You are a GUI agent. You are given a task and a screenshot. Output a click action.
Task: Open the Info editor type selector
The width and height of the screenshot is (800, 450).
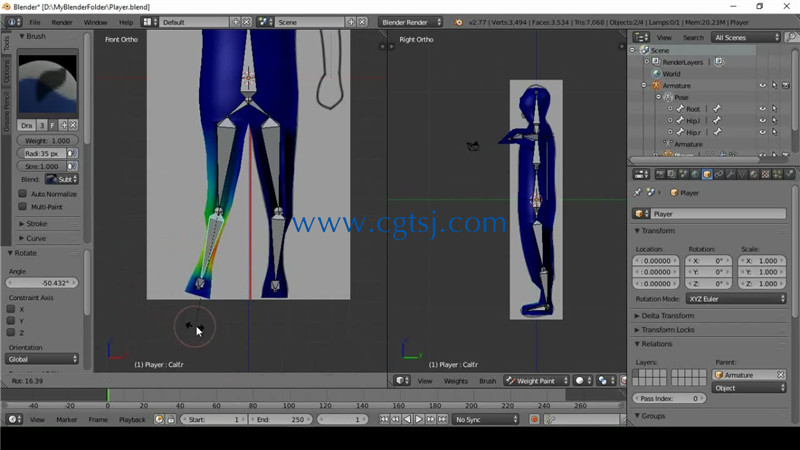pyautogui.click(x=14, y=22)
